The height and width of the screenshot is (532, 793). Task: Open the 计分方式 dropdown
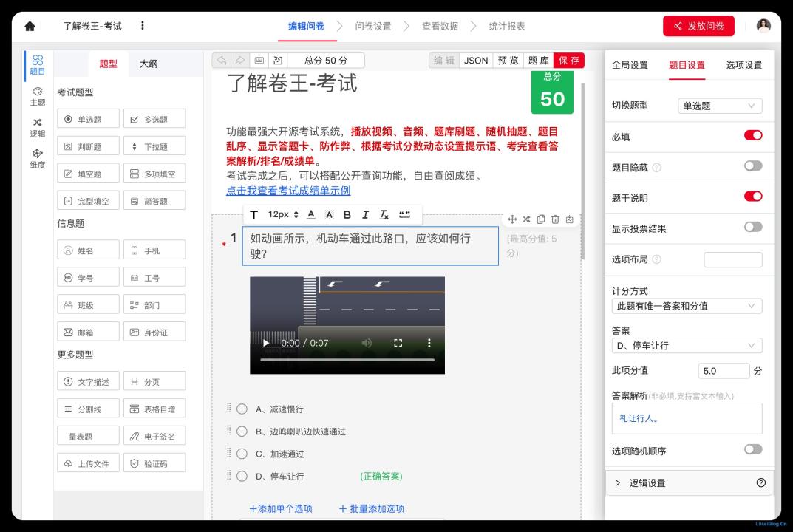pyautogui.click(x=687, y=306)
